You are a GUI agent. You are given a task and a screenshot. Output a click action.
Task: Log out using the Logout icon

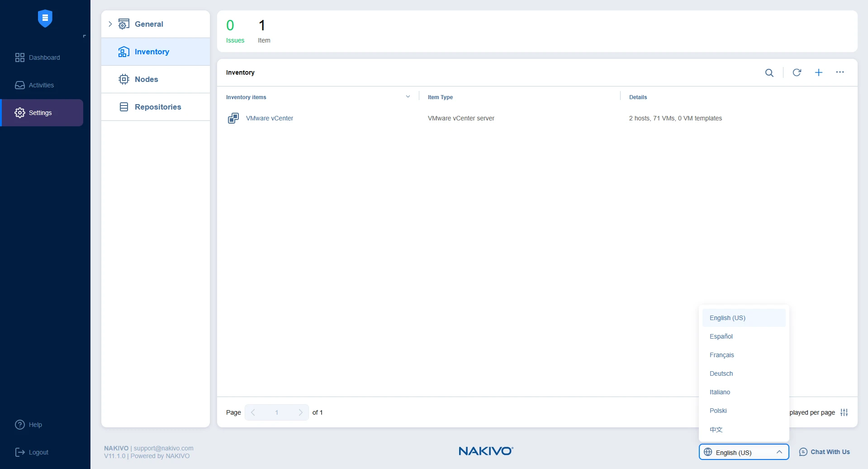(20, 452)
